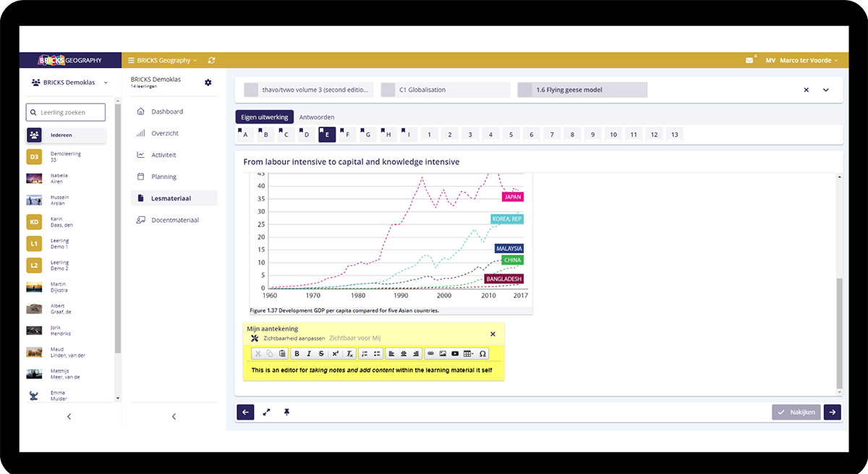Click the lesson content vertical scrollbar
868x474 pixels.
coord(839,333)
